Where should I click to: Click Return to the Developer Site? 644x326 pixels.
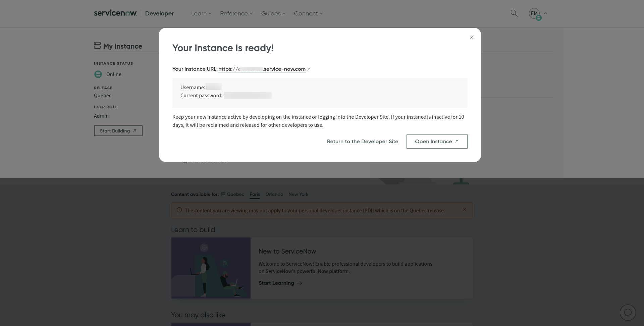[x=362, y=142]
